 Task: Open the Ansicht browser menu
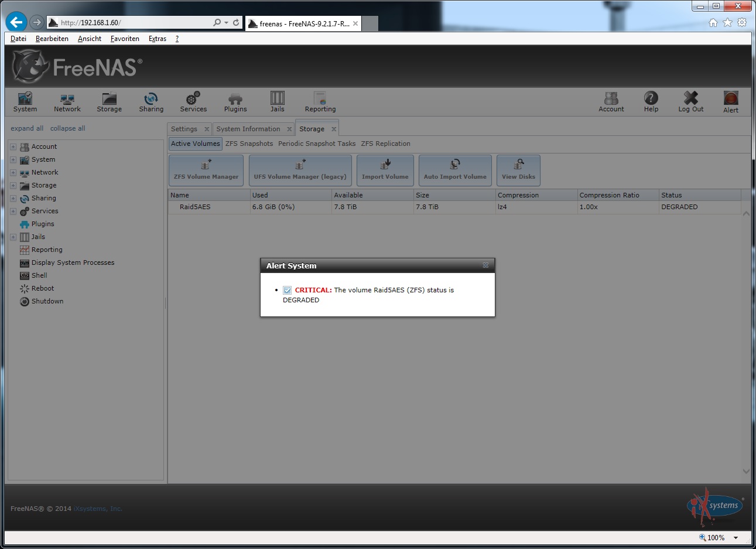click(x=90, y=39)
